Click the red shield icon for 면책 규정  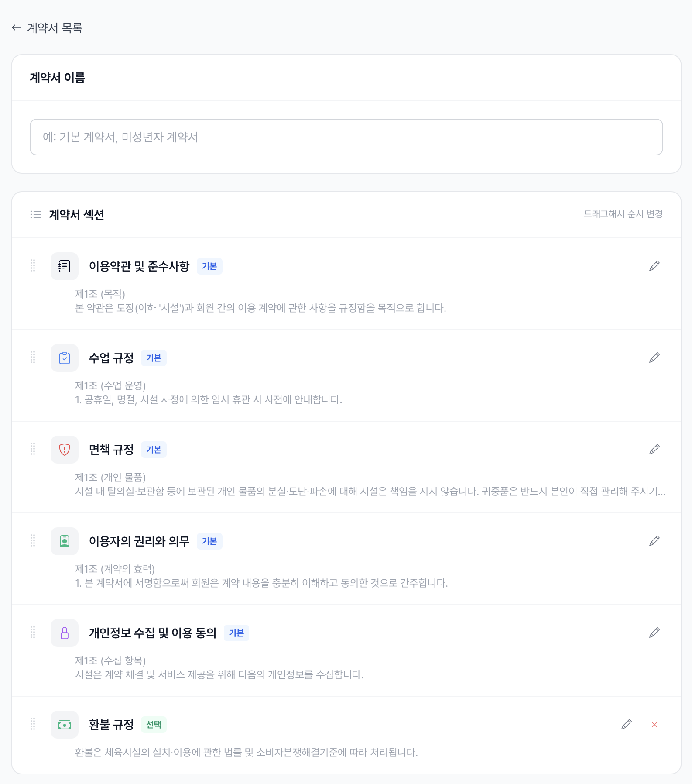click(x=64, y=449)
